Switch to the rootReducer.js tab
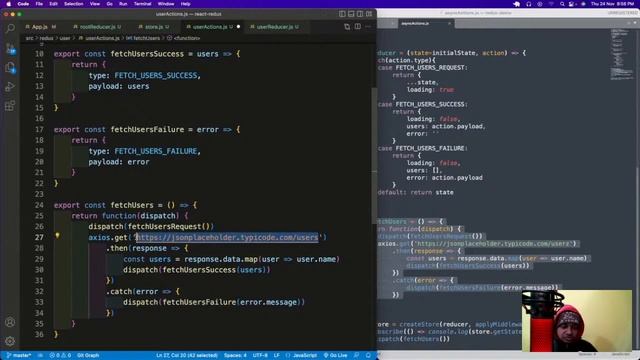 pos(97,27)
